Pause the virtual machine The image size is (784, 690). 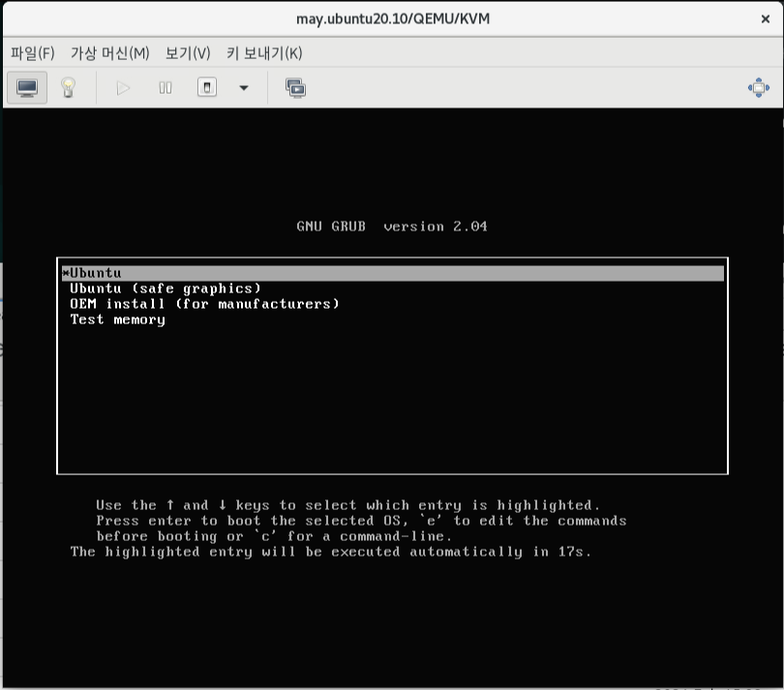[165, 88]
